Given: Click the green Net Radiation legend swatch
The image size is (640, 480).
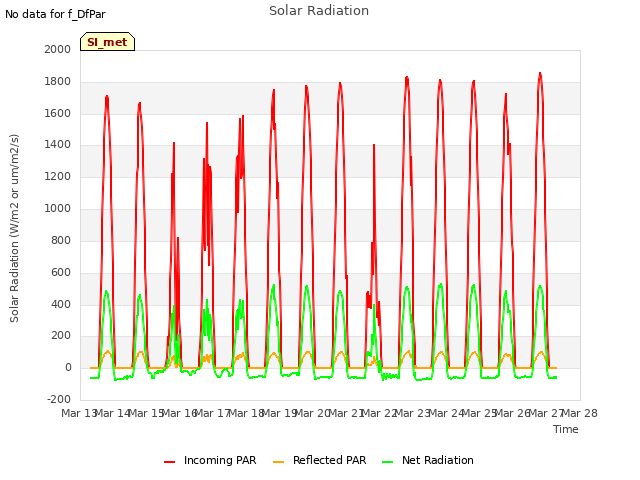Looking at the screenshot, I should coord(387,462).
